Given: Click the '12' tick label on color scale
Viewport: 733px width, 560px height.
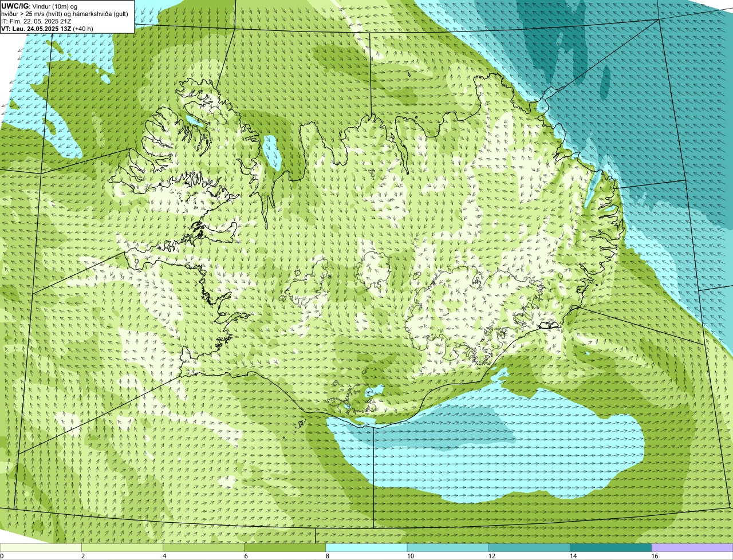Looking at the screenshot, I should pyautogui.click(x=491, y=556).
